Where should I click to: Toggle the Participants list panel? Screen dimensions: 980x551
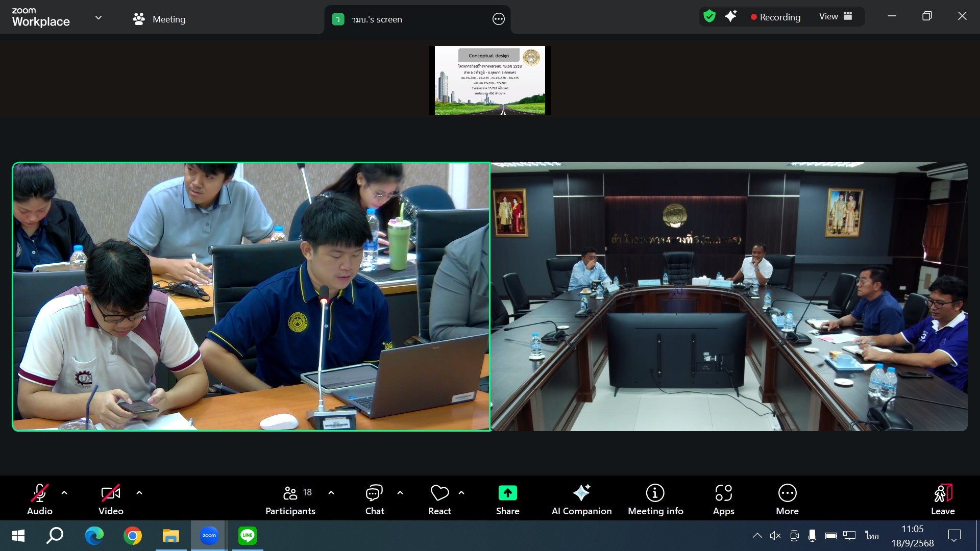(x=290, y=499)
